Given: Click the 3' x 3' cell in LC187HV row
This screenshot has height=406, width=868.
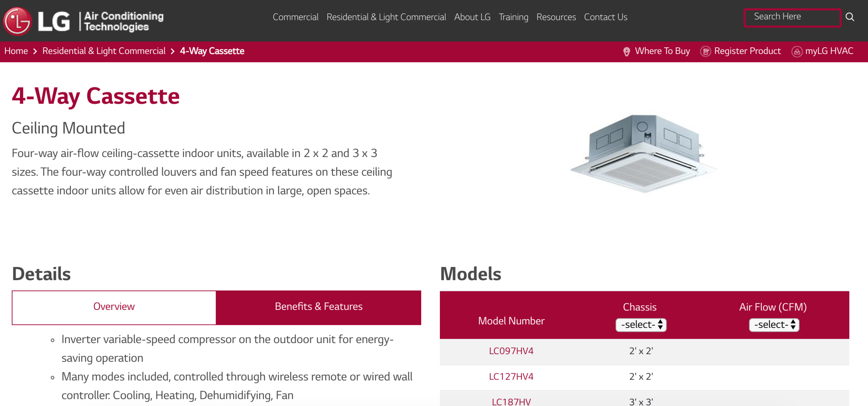Looking at the screenshot, I should 641,402.
